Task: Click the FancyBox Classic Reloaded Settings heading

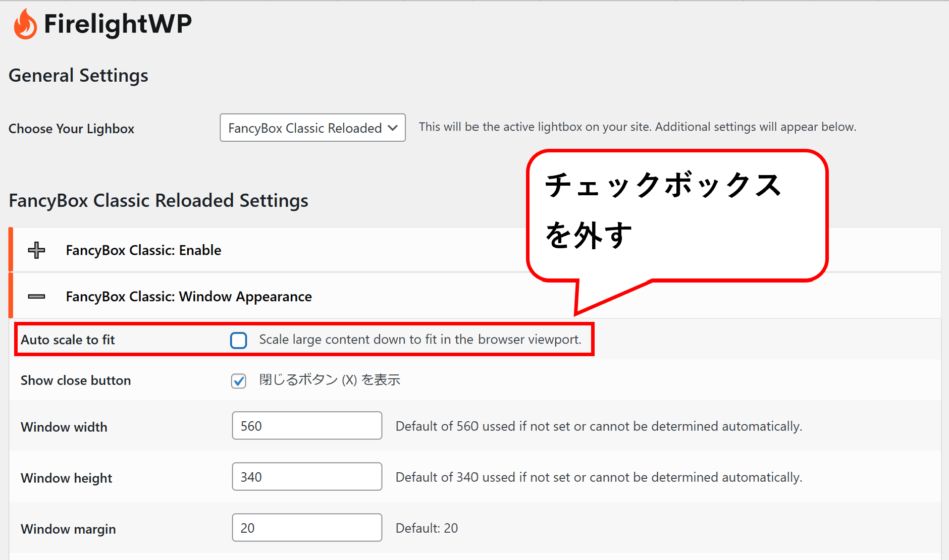Action: point(159,201)
